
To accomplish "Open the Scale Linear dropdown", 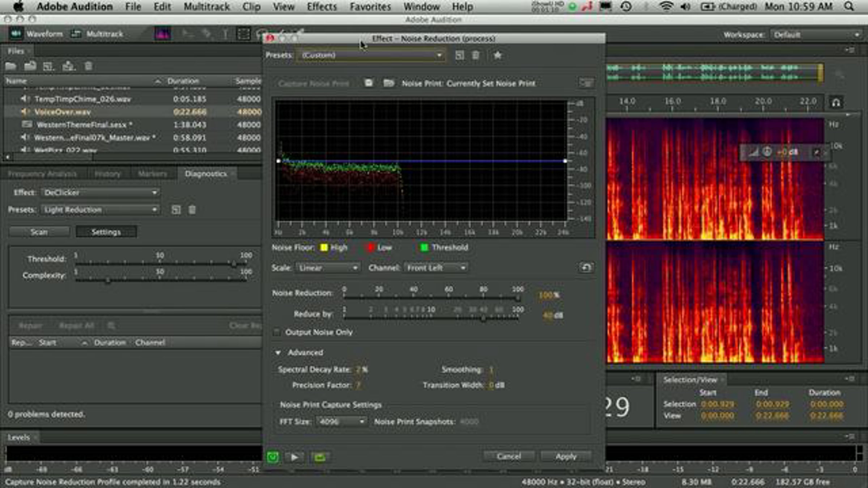I will [x=328, y=268].
